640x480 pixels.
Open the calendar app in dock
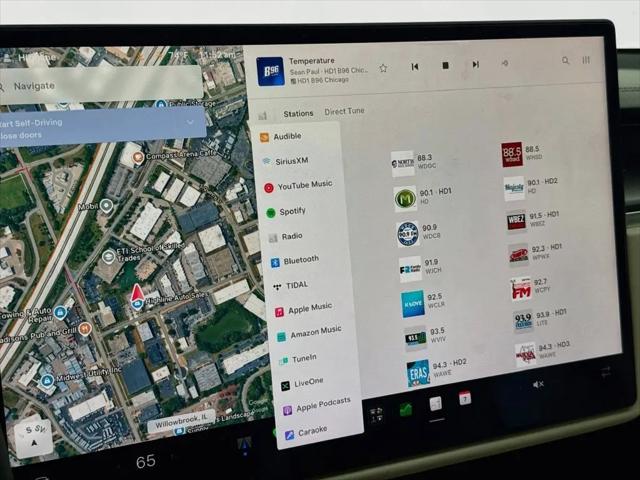(465, 398)
